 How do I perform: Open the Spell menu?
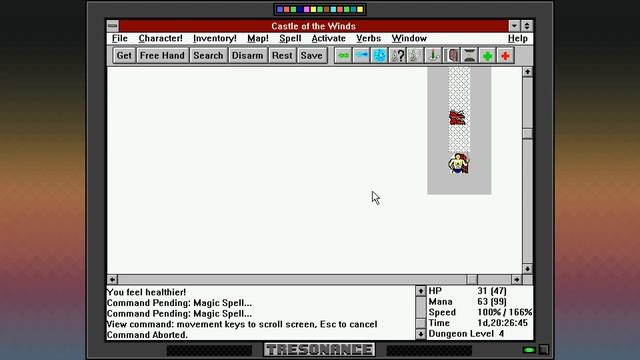point(290,38)
